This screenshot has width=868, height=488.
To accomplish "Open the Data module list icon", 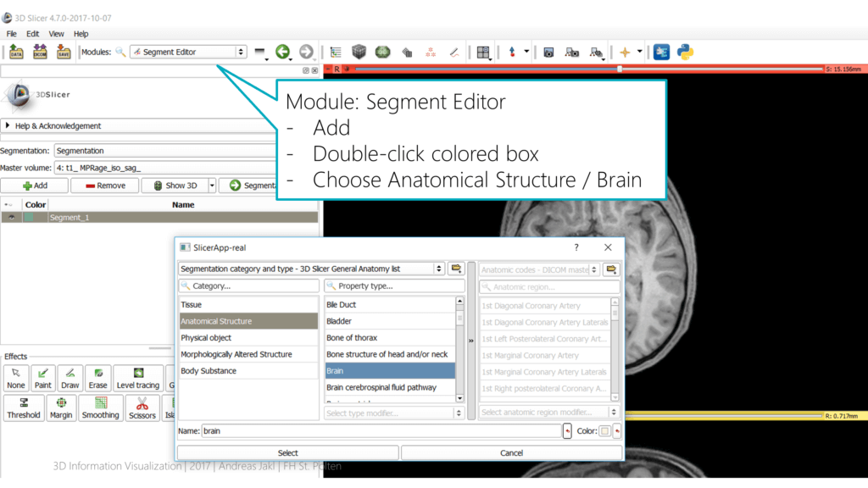I will click(336, 52).
